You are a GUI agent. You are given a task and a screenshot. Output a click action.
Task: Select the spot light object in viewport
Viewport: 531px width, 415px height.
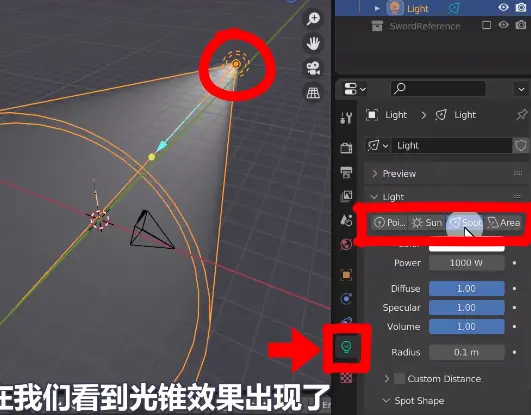[236, 64]
